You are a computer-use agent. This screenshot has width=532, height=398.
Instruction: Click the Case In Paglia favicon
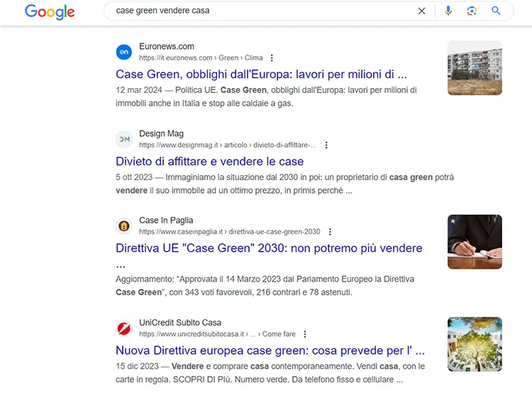click(x=124, y=226)
